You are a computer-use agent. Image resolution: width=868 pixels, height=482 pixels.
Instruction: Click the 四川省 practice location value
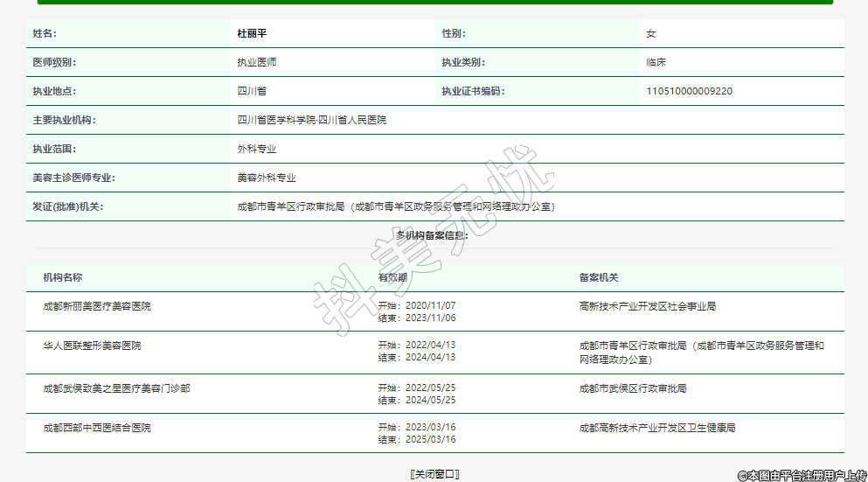[252, 91]
